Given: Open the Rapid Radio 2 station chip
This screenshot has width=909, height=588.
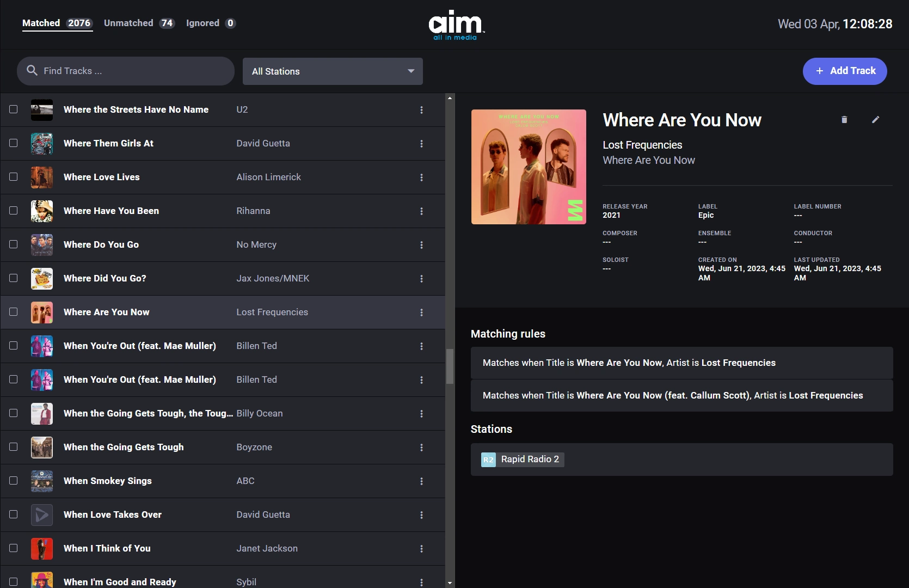Looking at the screenshot, I should click(x=523, y=460).
